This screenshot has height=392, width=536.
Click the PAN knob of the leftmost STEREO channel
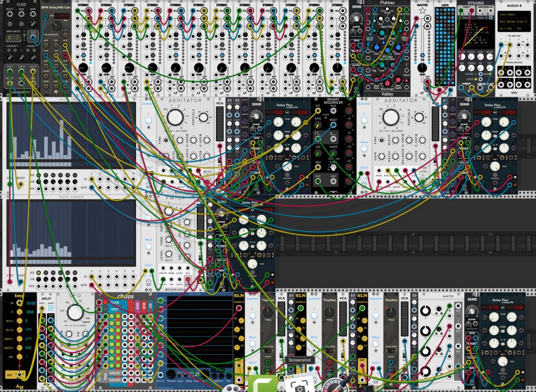click(x=83, y=35)
